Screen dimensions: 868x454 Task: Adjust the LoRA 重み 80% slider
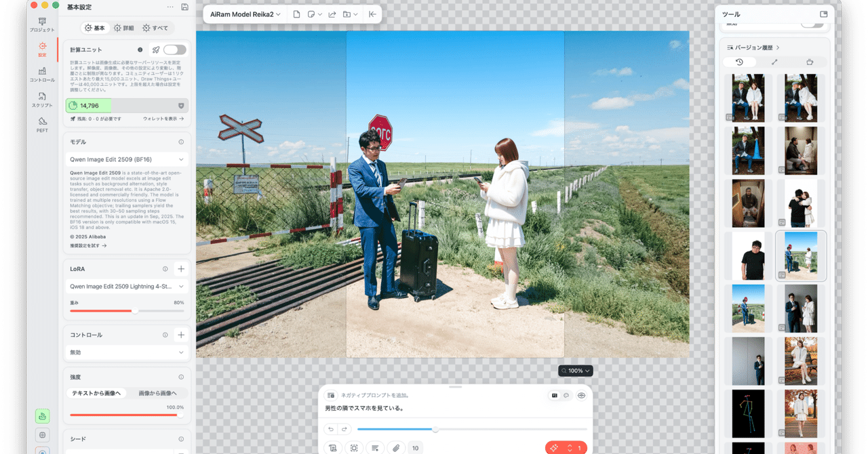(x=127, y=310)
